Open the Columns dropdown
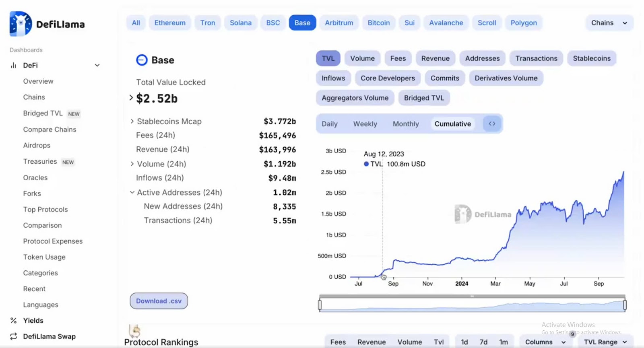This screenshot has width=644, height=348. tap(546, 342)
